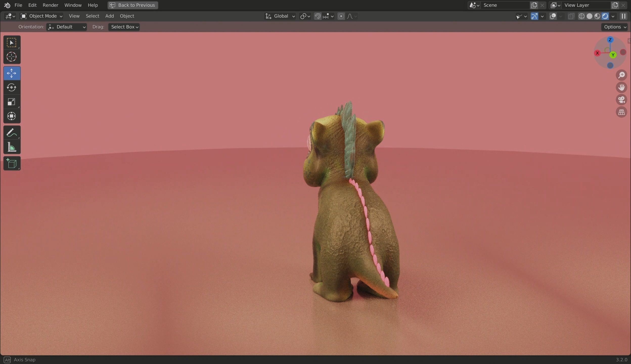The image size is (631, 364).
Task: Click the negative X axis gizmo dot
Action: coord(623,52)
